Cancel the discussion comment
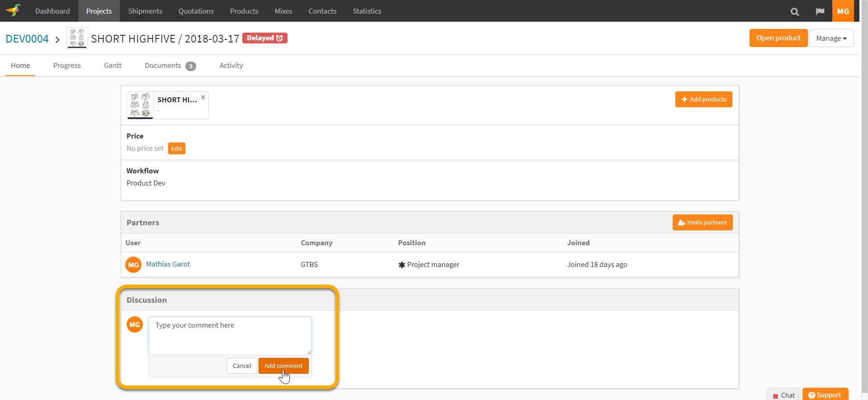Screen dimensions: 868x400 (x=241, y=366)
